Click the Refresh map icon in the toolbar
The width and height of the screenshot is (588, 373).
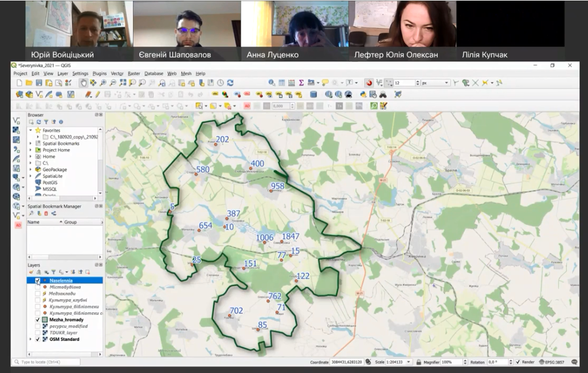(230, 83)
